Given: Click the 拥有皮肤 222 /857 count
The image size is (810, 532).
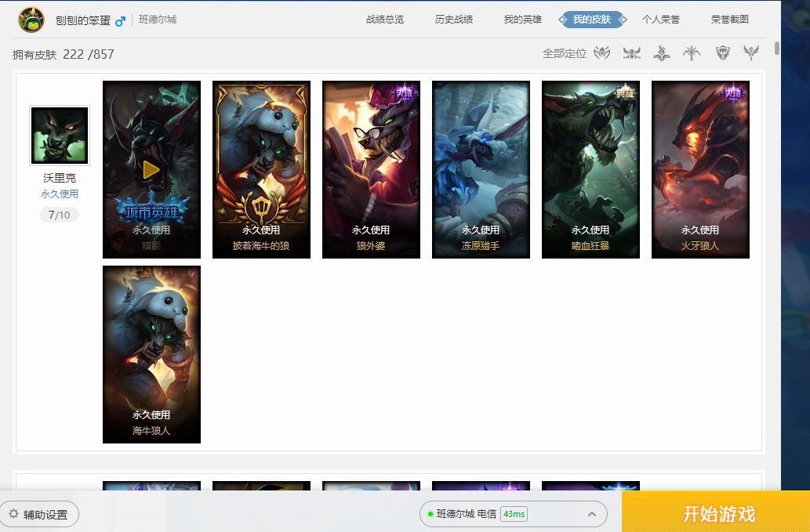Looking at the screenshot, I should coord(63,54).
